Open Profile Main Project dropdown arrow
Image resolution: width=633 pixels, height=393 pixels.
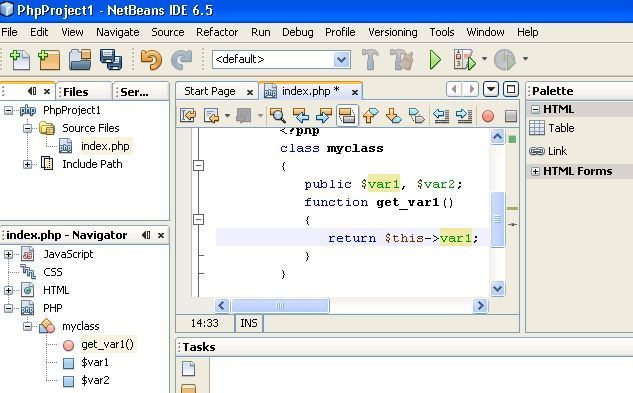point(525,59)
